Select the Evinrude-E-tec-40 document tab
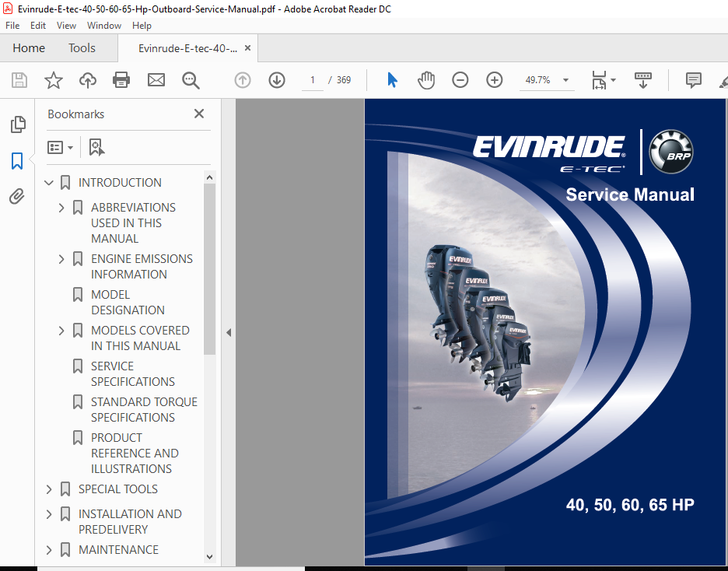 point(187,48)
